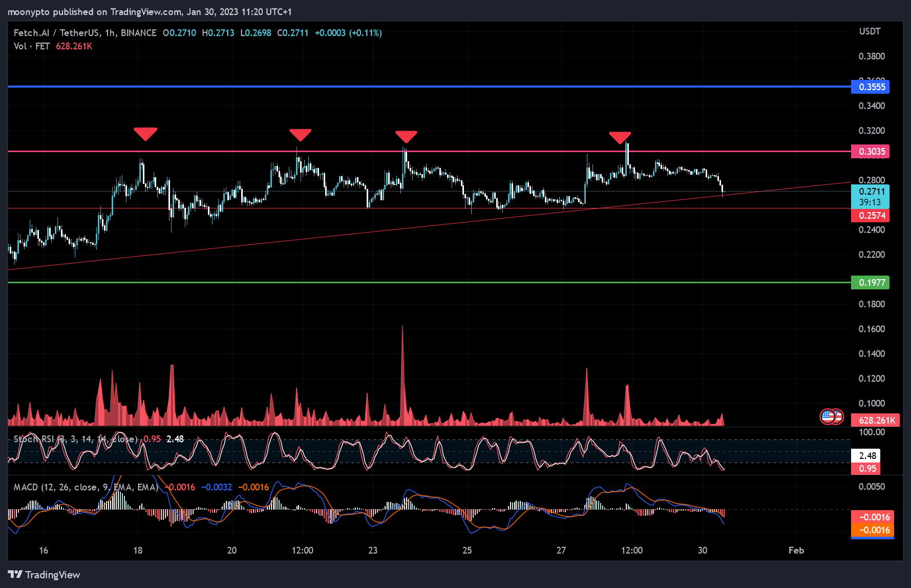Click the blue 0.3555 price label
Screen dimensions: 911x588
point(870,87)
